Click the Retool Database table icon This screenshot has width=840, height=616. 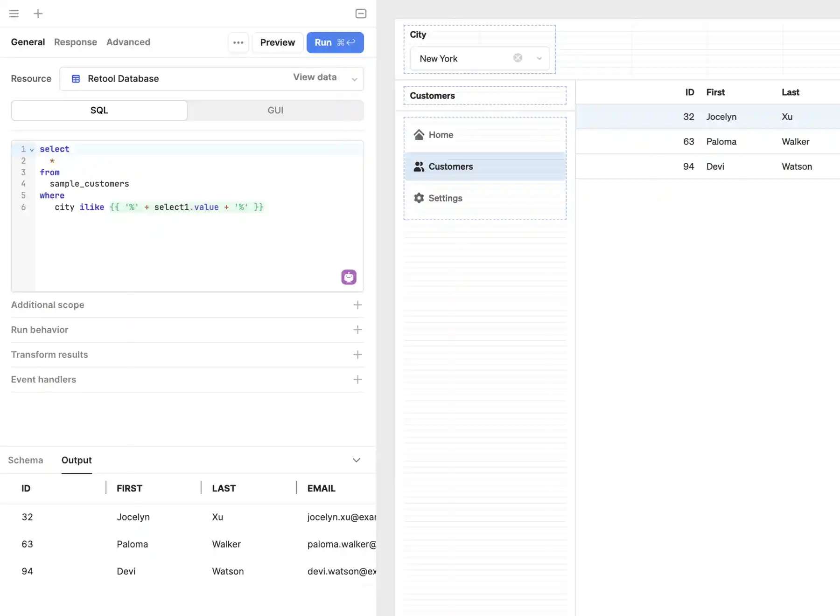(76, 79)
